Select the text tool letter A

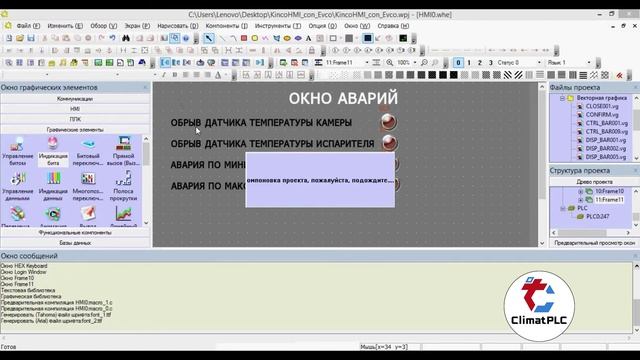click(x=309, y=38)
